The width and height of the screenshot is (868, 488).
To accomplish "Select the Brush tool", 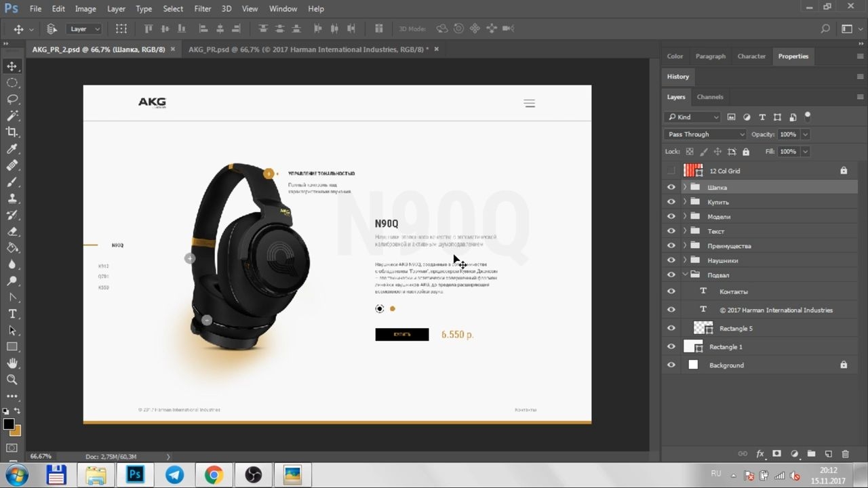I will pyautogui.click(x=12, y=182).
